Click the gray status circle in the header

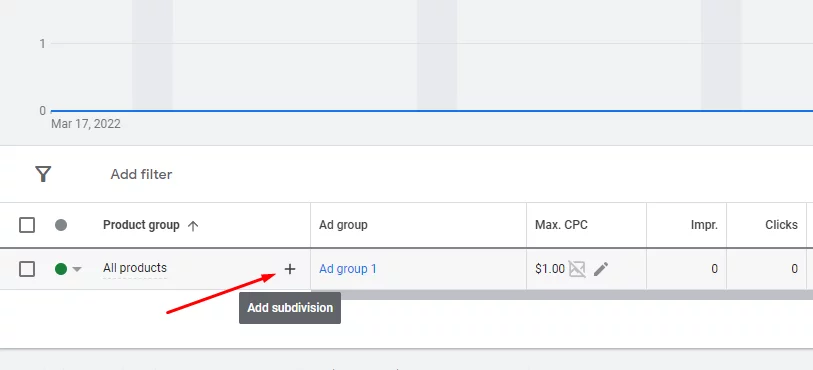[x=61, y=225]
